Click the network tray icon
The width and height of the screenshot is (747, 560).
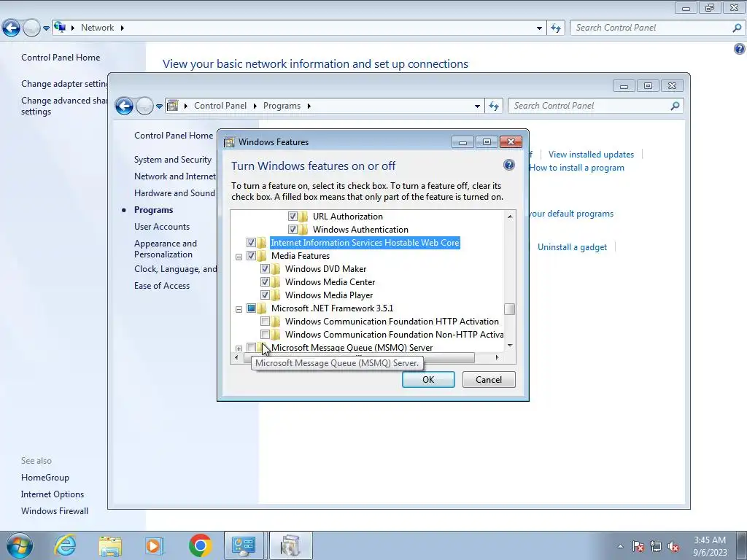pos(656,546)
